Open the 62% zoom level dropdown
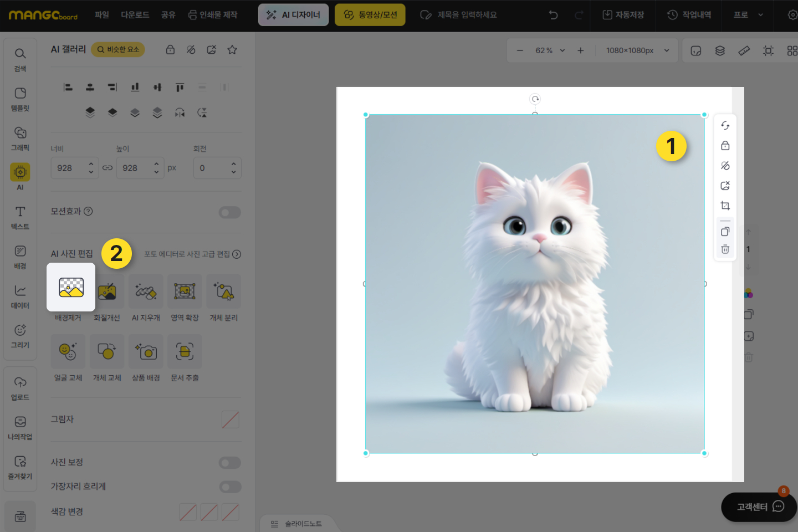This screenshot has width=798, height=532. (x=550, y=50)
